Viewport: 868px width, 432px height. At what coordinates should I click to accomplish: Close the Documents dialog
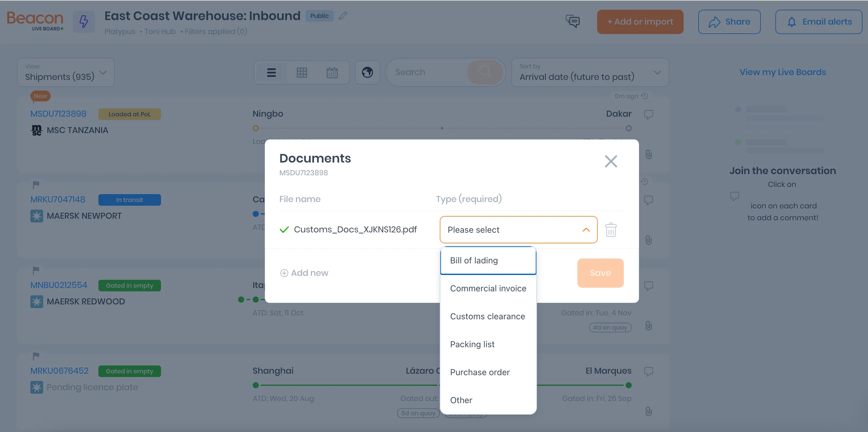(x=610, y=161)
